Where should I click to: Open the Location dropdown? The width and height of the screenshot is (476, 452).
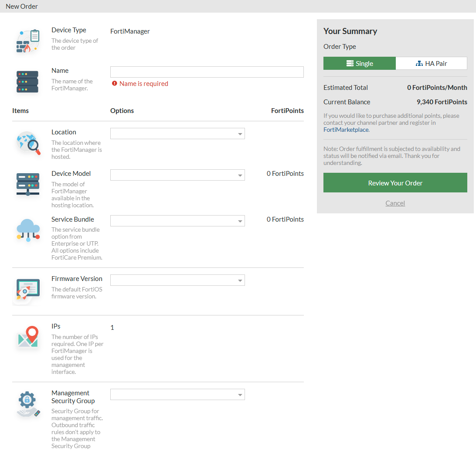click(177, 134)
